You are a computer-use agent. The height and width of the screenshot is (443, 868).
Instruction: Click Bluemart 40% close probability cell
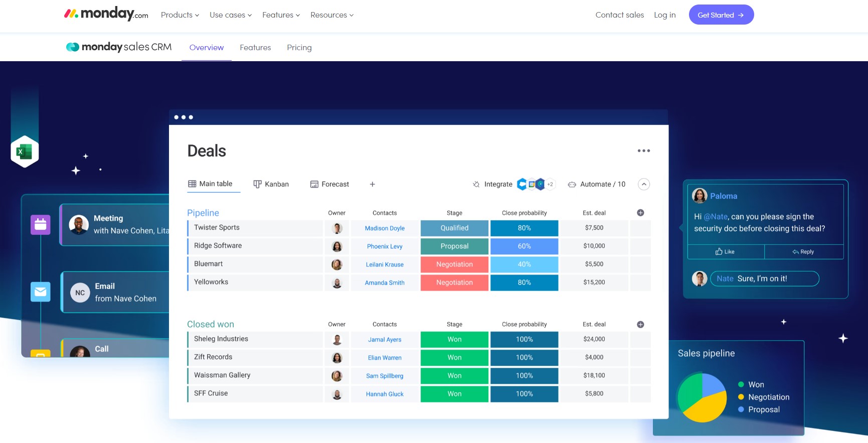tap(524, 264)
